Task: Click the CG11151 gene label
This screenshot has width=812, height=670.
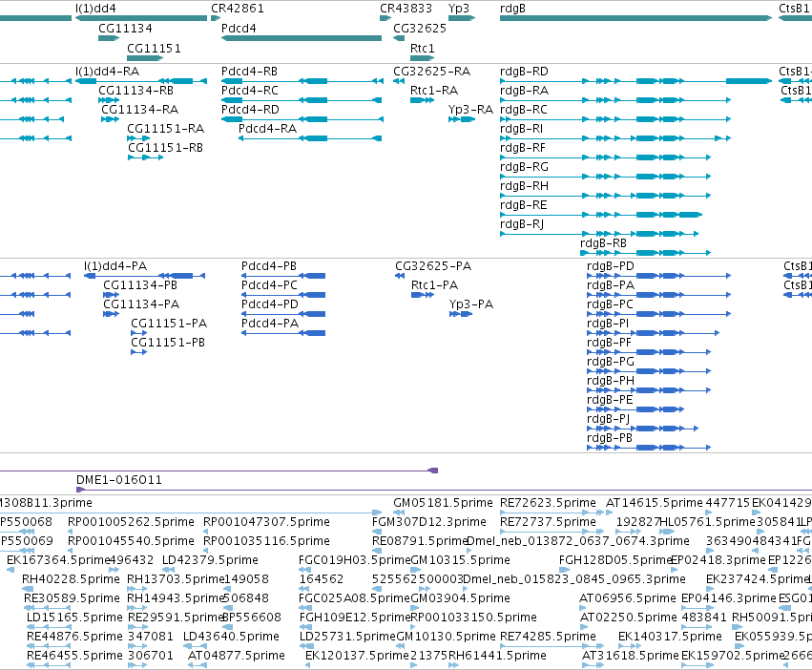Action: 155,49
